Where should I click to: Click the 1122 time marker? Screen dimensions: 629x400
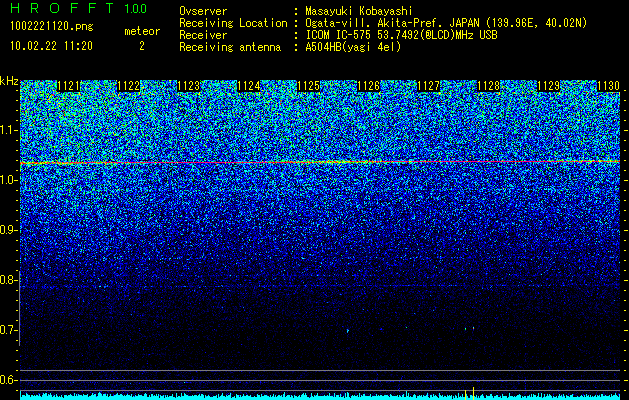click(128, 86)
